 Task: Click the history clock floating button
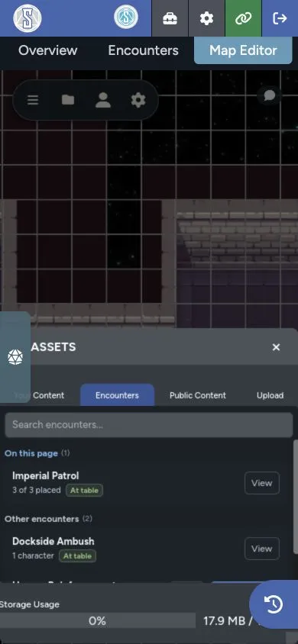(274, 604)
